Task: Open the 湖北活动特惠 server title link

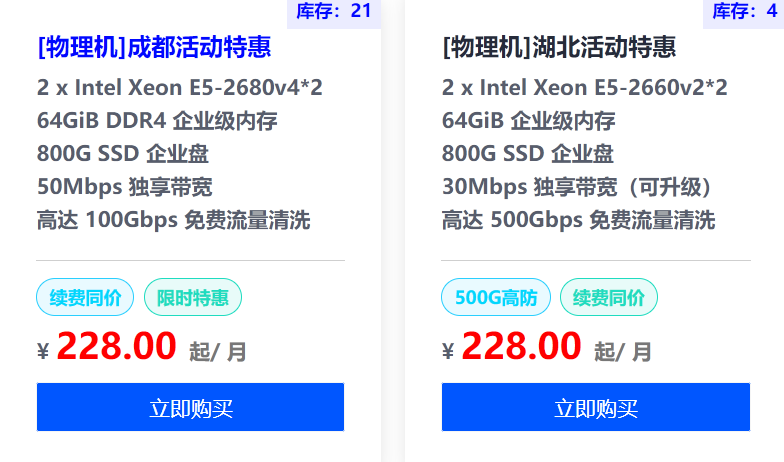Action: coord(558,48)
